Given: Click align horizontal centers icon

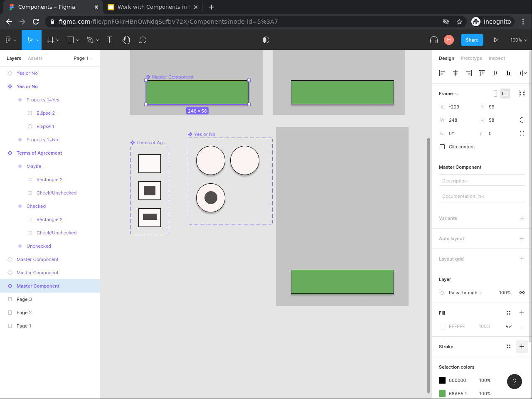Looking at the screenshot, I should 455,73.
